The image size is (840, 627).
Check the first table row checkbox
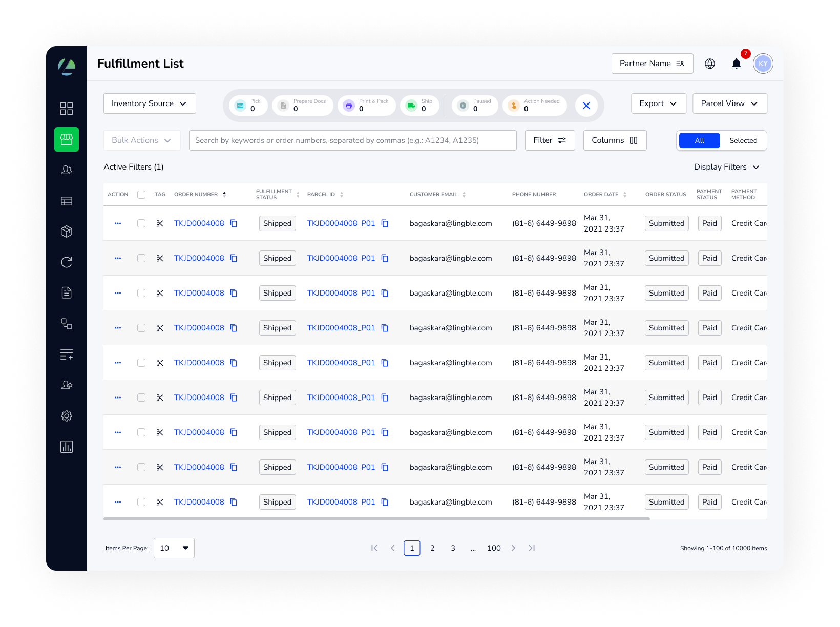[x=141, y=223]
